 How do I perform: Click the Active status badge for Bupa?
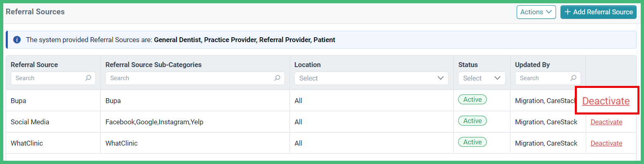tap(472, 100)
